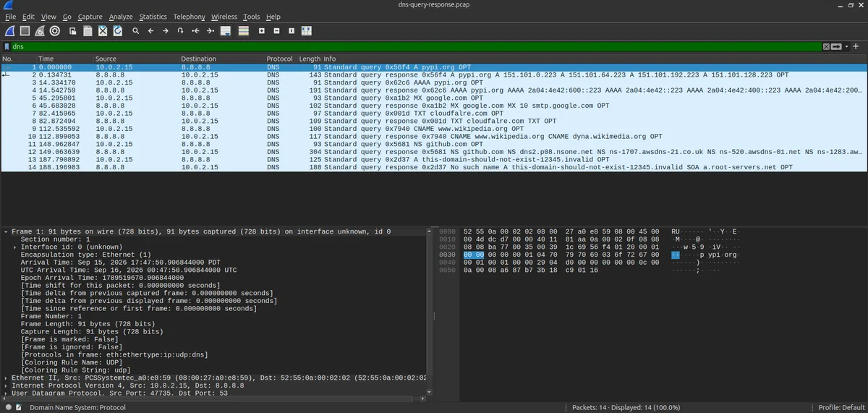Jump to the last packet

tap(210, 31)
